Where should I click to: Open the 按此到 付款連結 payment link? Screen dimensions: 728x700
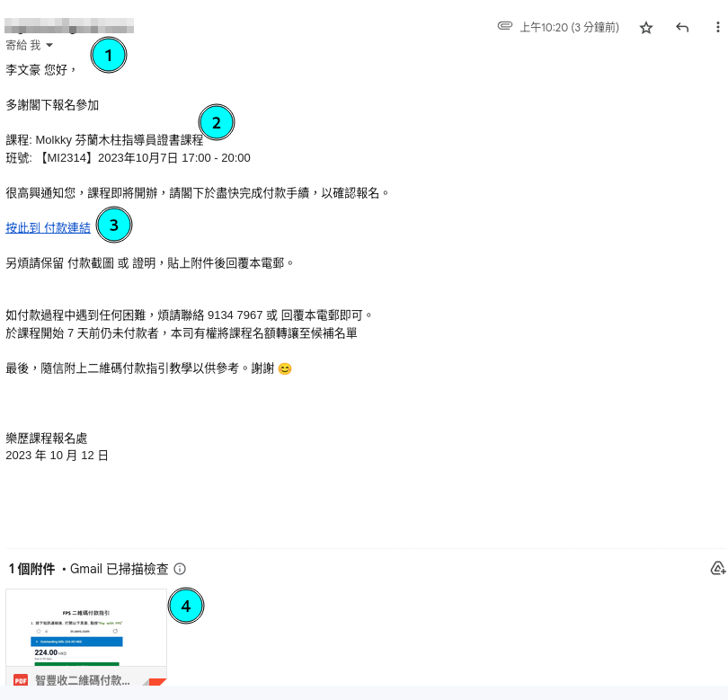pyautogui.click(x=48, y=228)
